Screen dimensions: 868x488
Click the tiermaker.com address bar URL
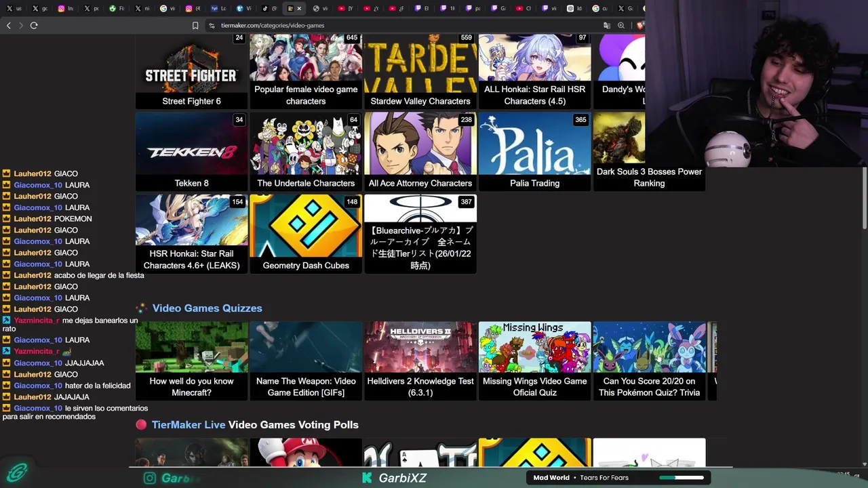click(273, 26)
